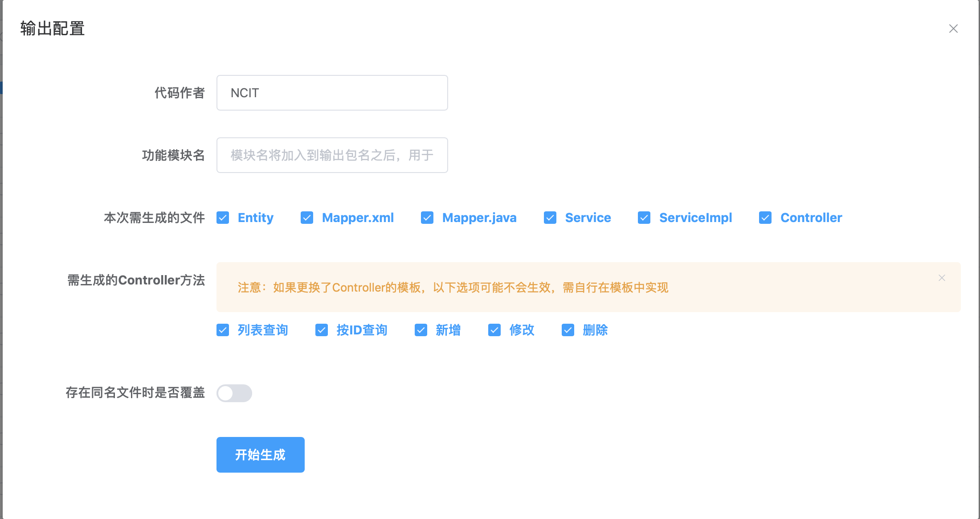Image resolution: width=980 pixels, height=519 pixels.
Task: Close the 输出配置 dialog
Action: click(953, 29)
